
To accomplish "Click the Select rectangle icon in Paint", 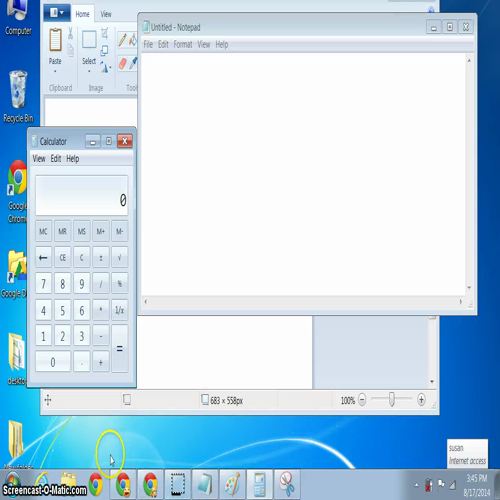I will pos(89,40).
